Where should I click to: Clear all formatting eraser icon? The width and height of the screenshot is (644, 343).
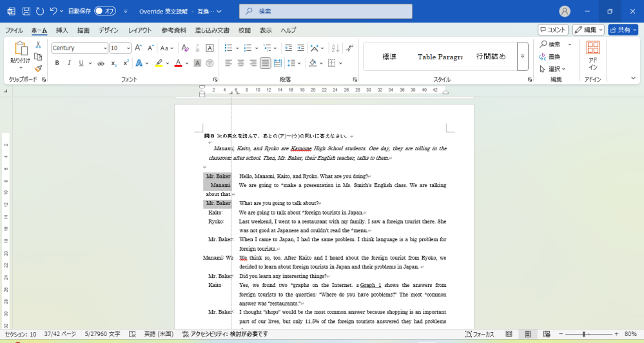[185, 48]
